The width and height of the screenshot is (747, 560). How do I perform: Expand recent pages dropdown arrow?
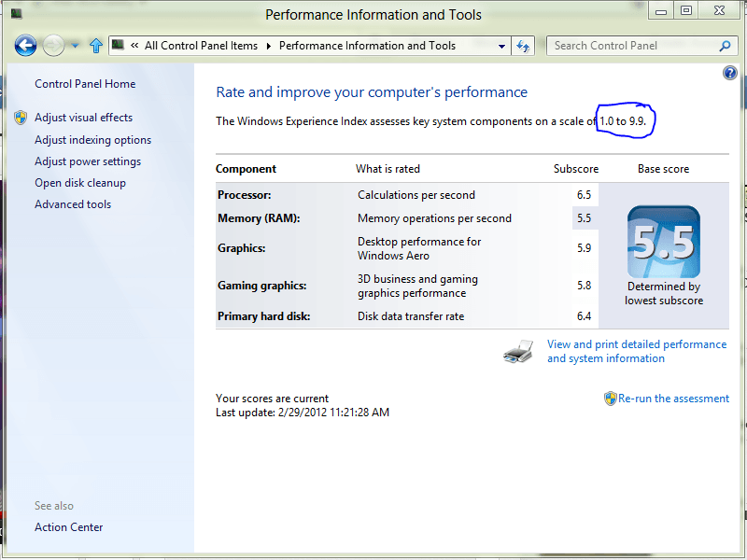tap(75, 46)
